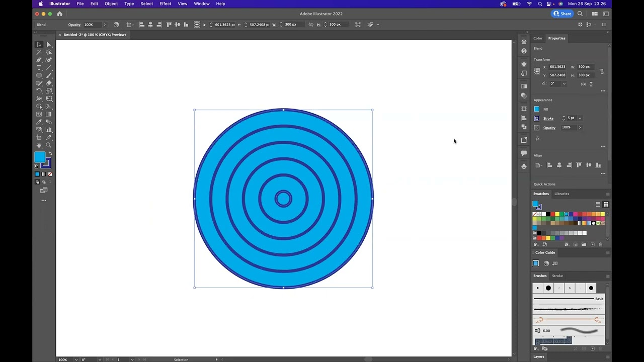Open more Transform options ellipsis
644x362 pixels.
[603, 91]
